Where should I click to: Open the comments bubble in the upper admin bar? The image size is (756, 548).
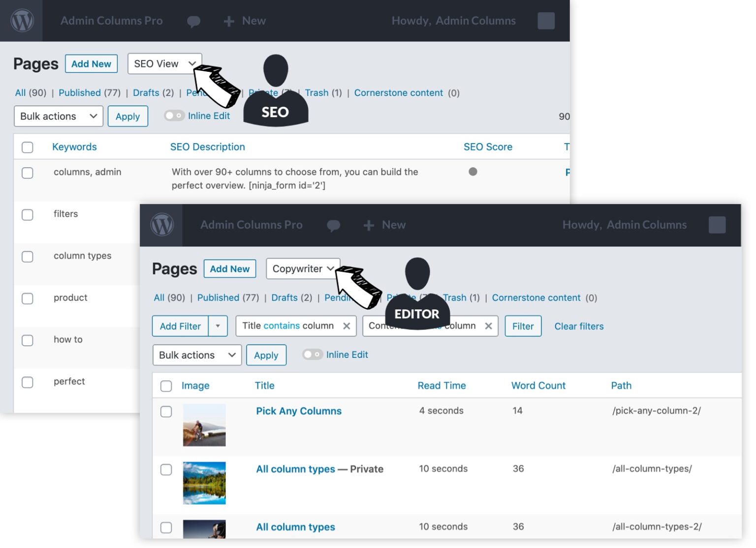click(194, 21)
